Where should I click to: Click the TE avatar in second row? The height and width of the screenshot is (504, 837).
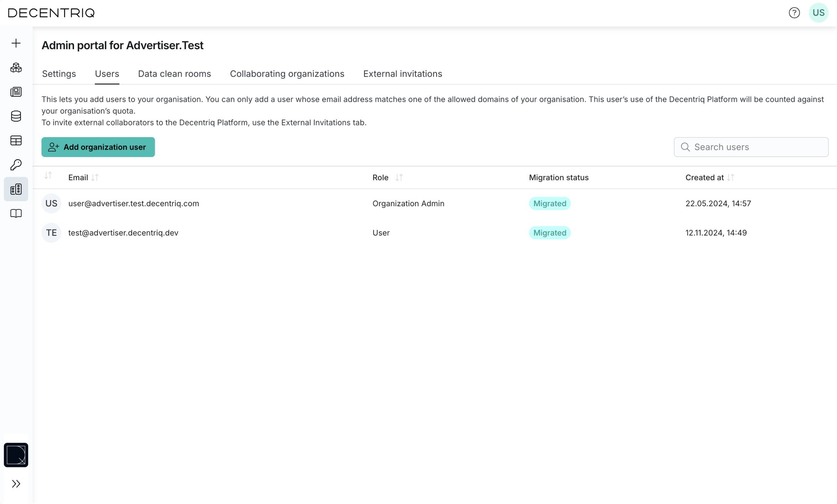51,233
